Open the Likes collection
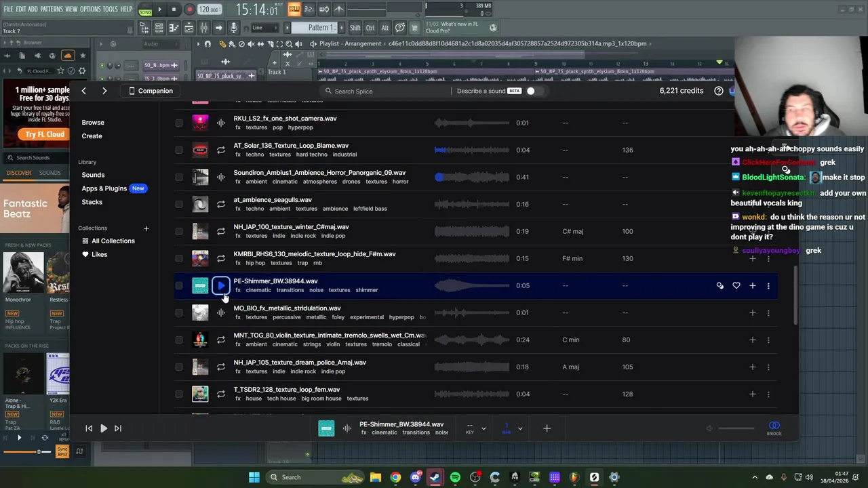 (x=94, y=255)
